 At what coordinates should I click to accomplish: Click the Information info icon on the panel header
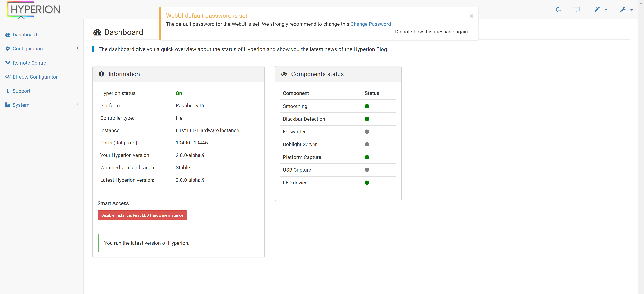(101, 74)
